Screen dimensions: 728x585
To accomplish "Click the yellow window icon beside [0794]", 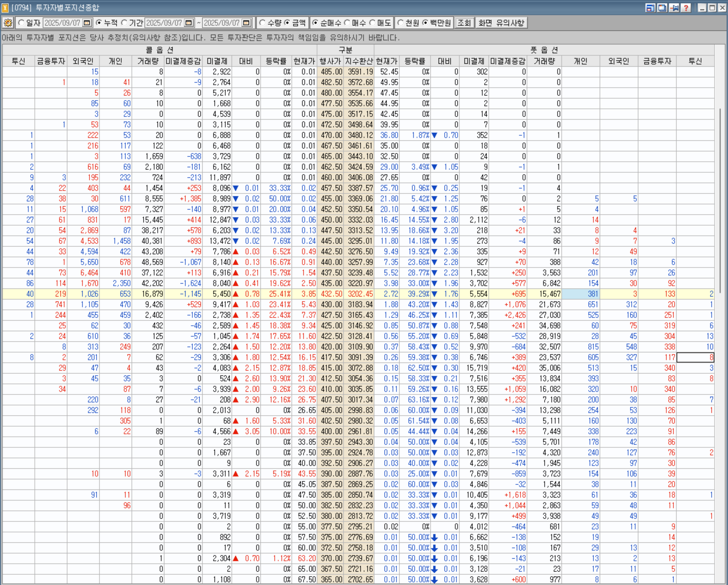I will (x=5, y=8).
